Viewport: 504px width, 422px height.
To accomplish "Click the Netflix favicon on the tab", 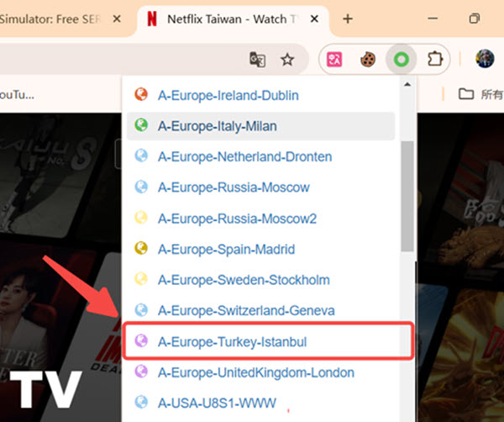I will coord(152,19).
